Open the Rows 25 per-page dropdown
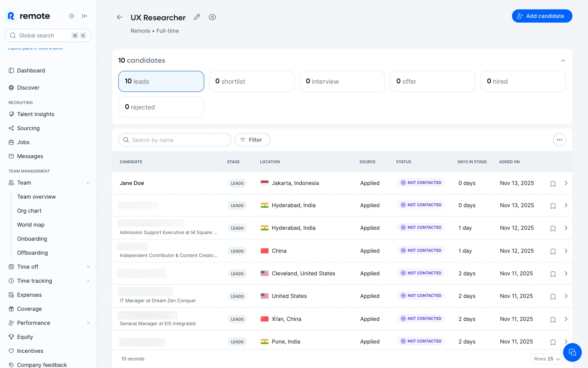The width and height of the screenshot is (588, 368). 547,359
